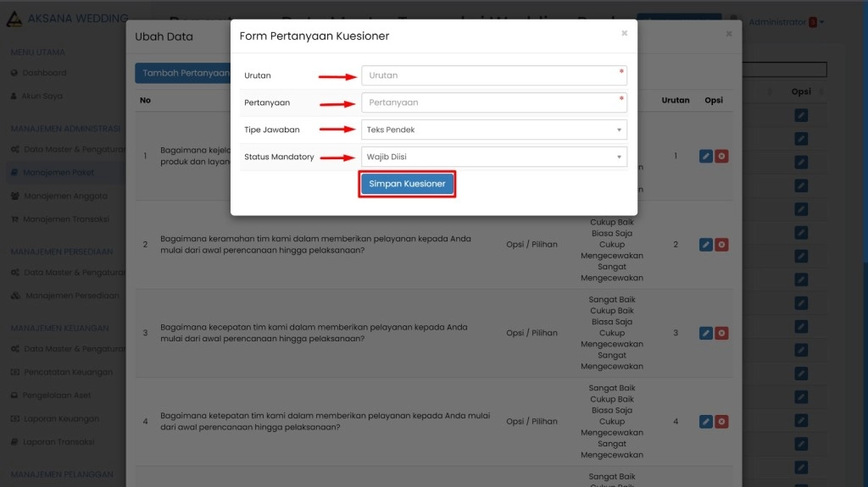The height and width of the screenshot is (487, 868).
Task: Click the edit pencil icon for question 2
Action: coord(705,245)
